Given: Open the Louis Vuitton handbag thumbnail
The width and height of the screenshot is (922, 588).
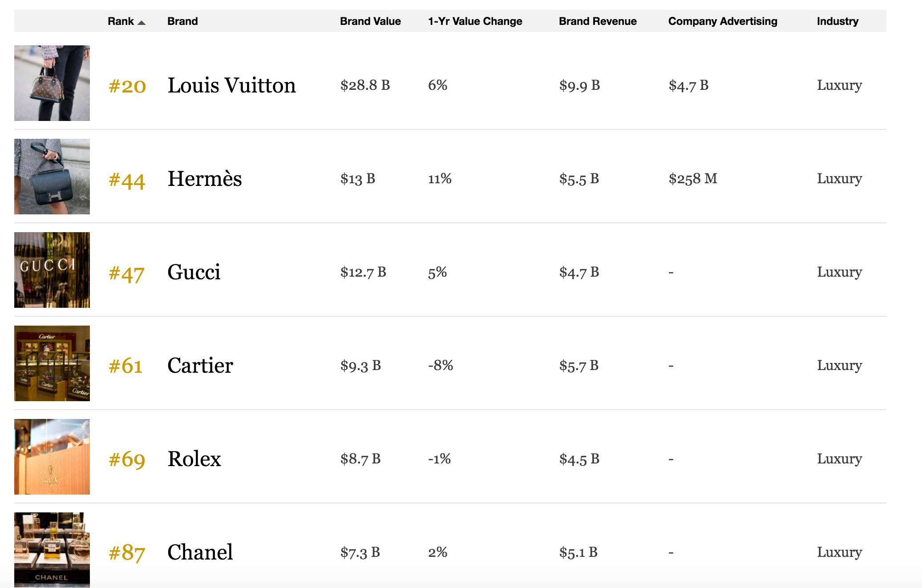Looking at the screenshot, I should 52,83.
